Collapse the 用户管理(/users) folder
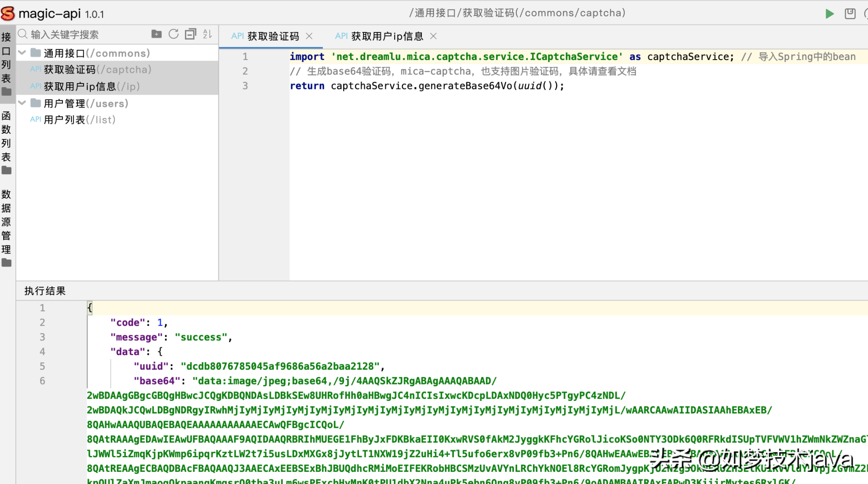The image size is (868, 484). click(22, 103)
